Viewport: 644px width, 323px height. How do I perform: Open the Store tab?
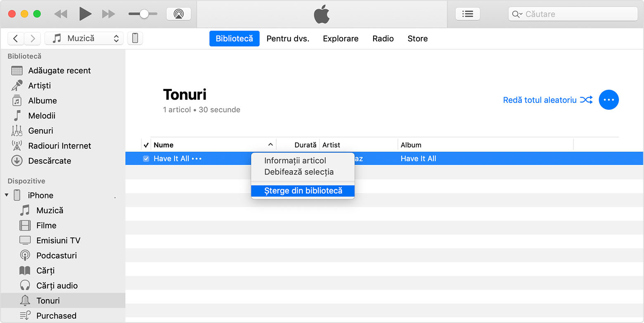417,38
